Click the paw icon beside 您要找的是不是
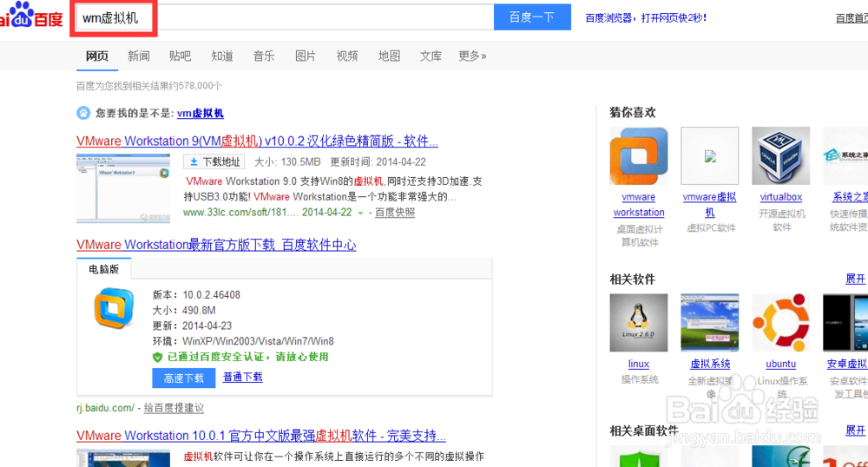Screen dimensions: 868x467 83,113
